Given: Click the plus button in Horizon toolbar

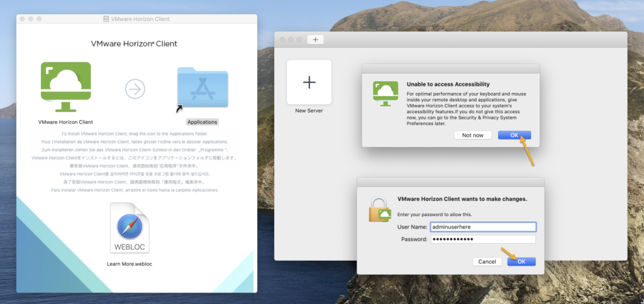Looking at the screenshot, I should pos(316,40).
